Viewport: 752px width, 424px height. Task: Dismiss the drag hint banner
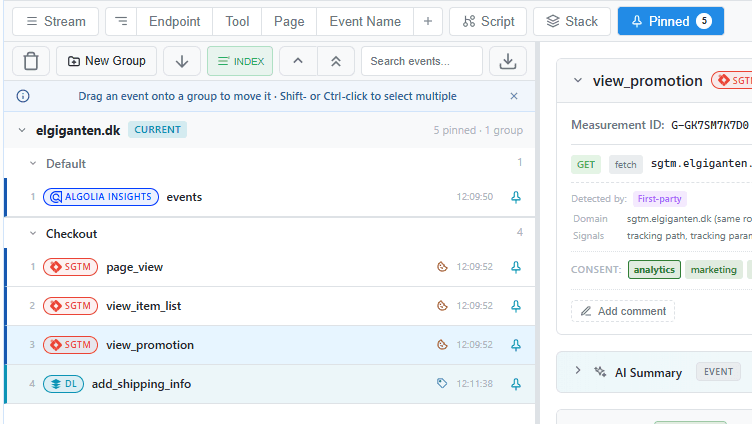pos(514,96)
